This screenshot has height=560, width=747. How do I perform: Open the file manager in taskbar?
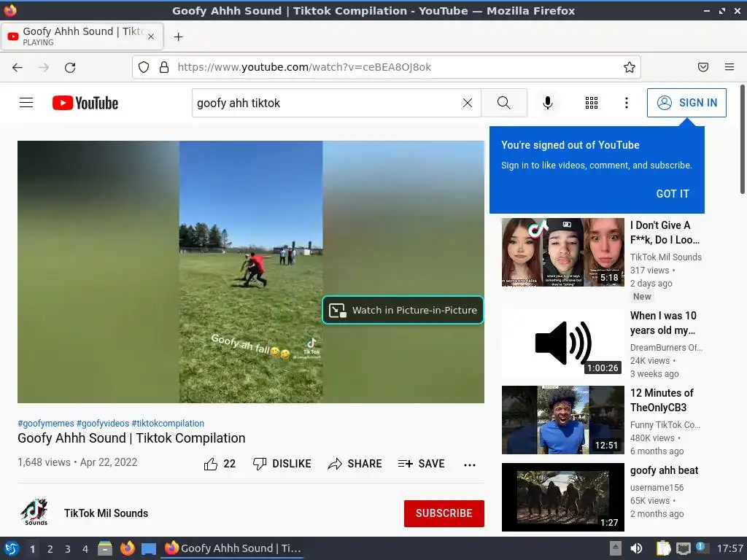(105, 548)
